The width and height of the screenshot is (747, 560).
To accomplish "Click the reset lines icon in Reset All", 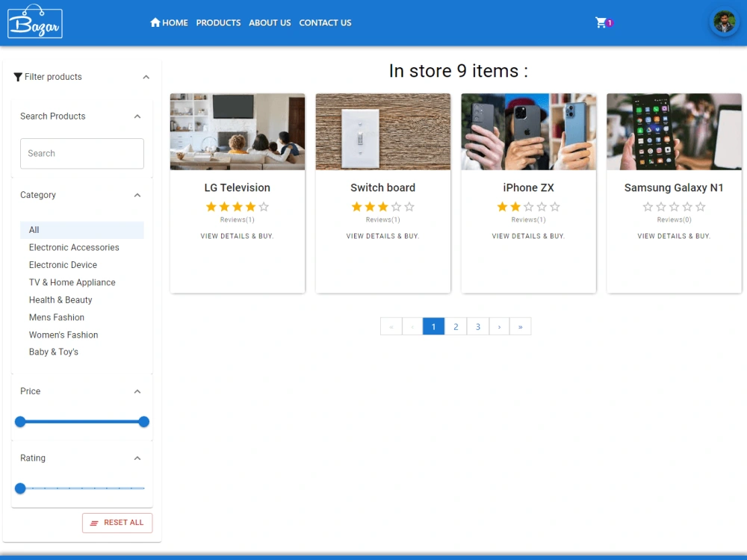I will (94, 523).
